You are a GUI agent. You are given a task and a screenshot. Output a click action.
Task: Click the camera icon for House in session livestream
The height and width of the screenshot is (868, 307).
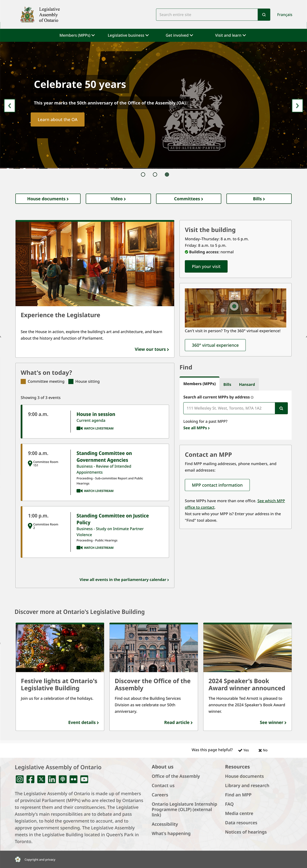click(x=80, y=429)
